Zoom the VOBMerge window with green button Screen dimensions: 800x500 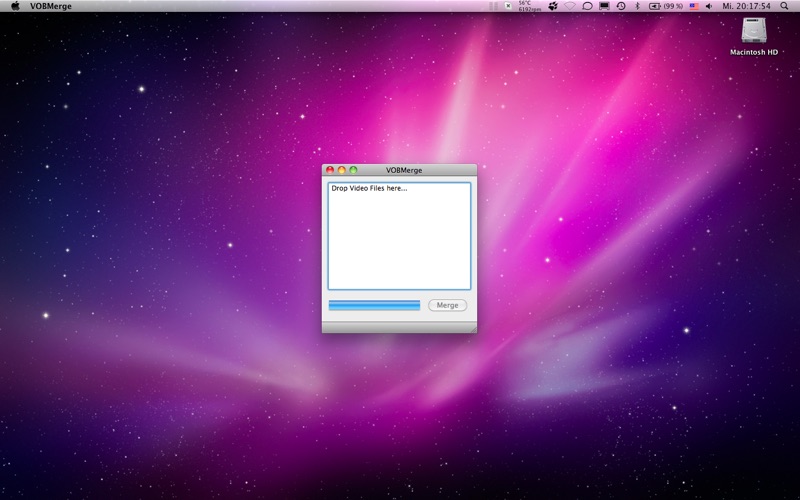point(353,170)
